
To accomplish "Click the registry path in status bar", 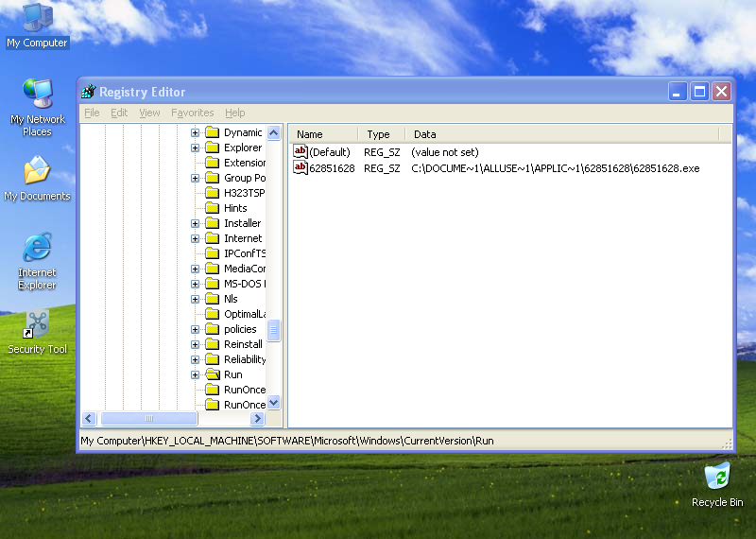I will pos(287,441).
